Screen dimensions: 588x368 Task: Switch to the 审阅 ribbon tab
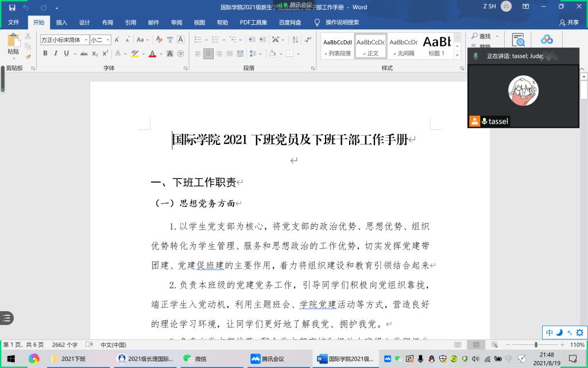(x=176, y=22)
